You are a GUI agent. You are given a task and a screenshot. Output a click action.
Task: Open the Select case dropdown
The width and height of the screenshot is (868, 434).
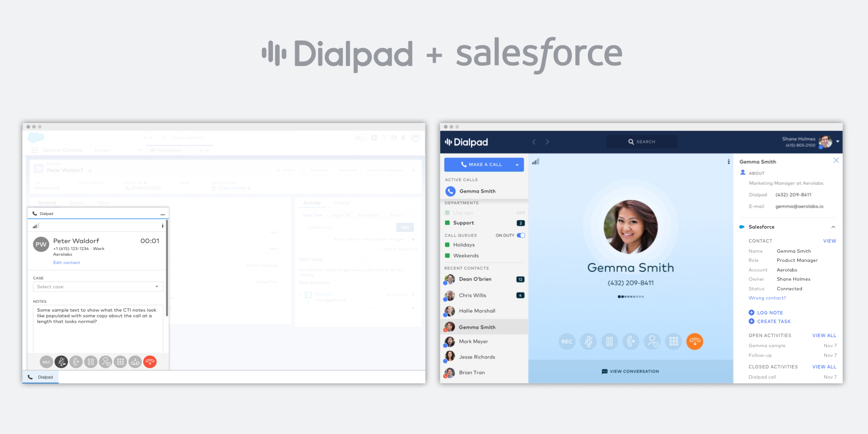(x=97, y=286)
